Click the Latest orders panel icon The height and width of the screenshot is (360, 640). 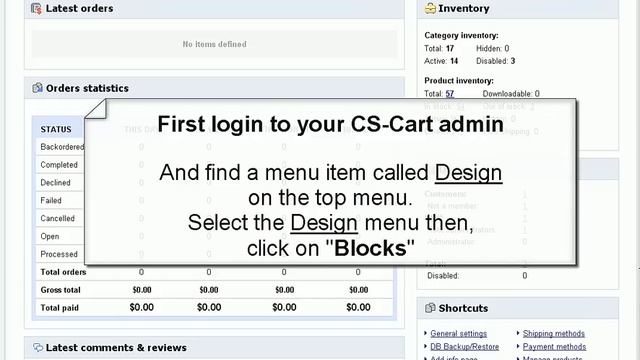(x=36, y=8)
